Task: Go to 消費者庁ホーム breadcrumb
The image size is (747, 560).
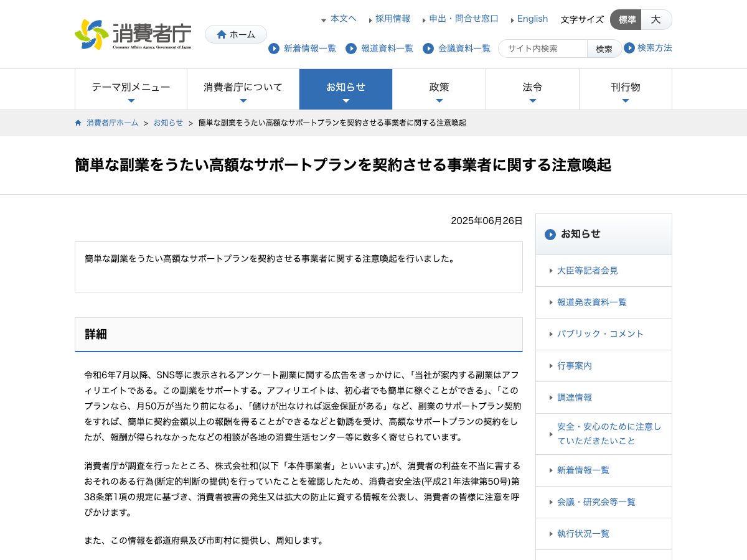Action: [113, 123]
